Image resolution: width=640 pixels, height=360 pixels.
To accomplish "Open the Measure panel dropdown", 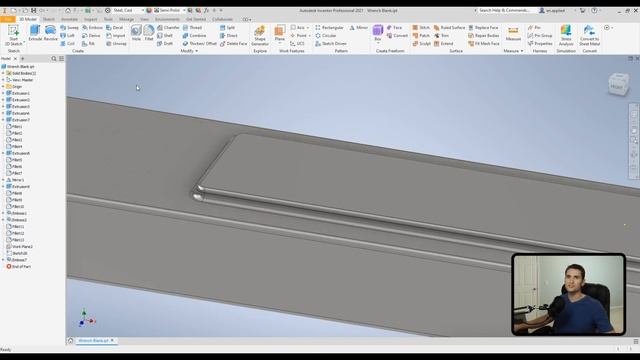I will pyautogui.click(x=513, y=51).
